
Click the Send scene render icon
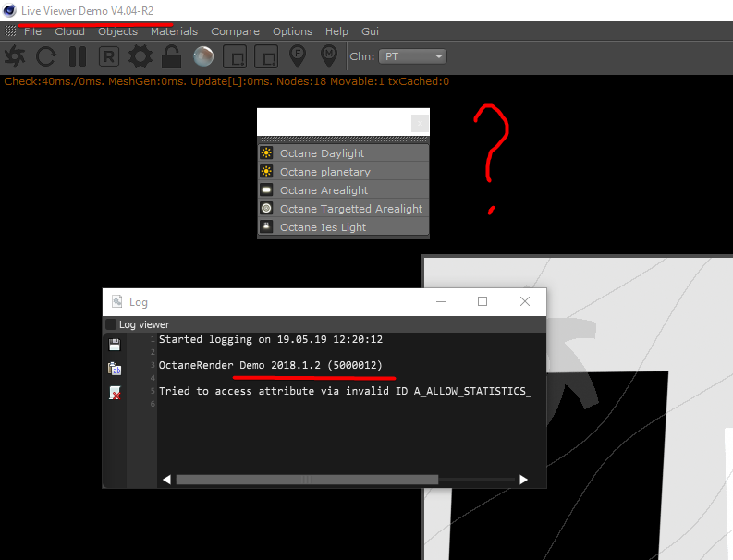tap(15, 56)
